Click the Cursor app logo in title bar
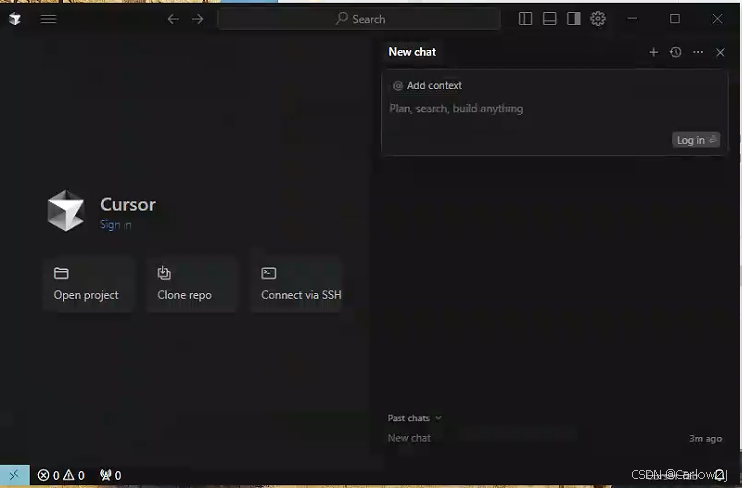 [x=15, y=19]
